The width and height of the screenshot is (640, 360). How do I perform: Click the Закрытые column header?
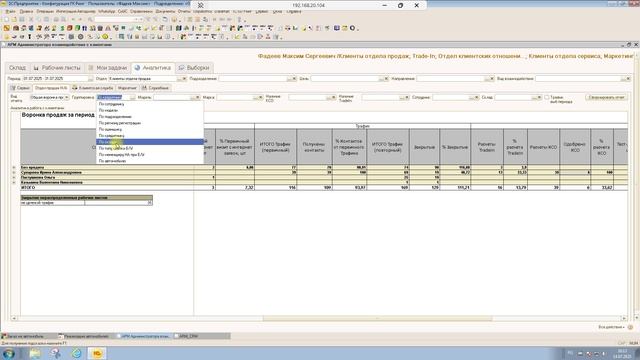424,147
